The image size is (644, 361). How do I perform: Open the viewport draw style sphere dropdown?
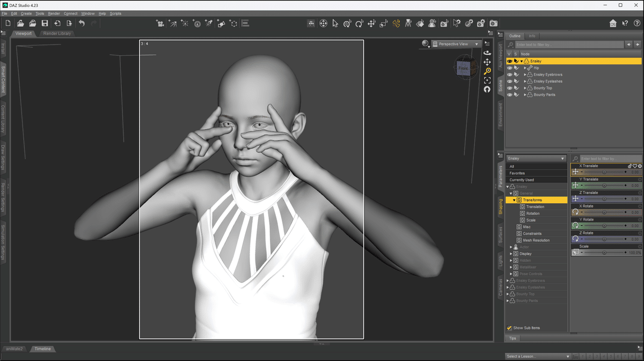pos(426,44)
